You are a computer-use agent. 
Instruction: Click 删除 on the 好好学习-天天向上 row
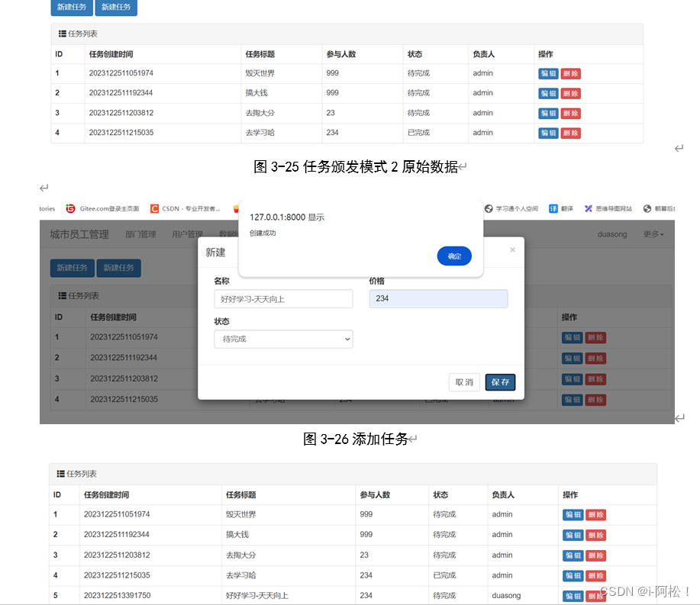pyautogui.click(x=595, y=595)
